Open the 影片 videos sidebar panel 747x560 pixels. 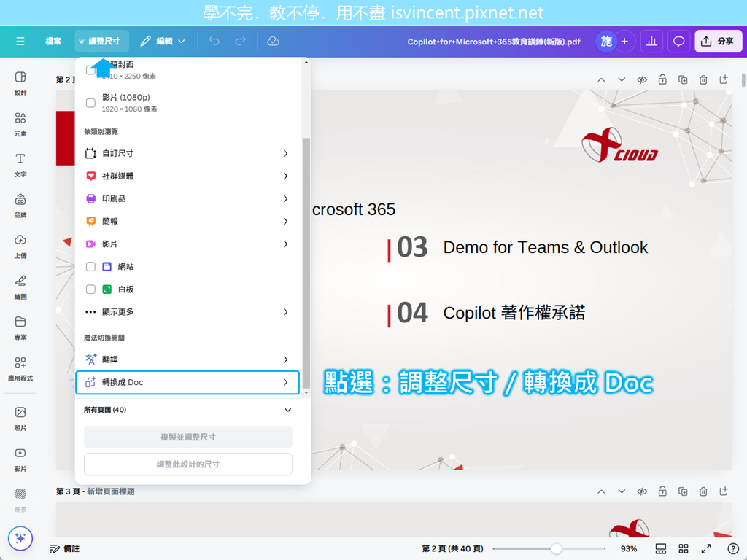coord(20,459)
